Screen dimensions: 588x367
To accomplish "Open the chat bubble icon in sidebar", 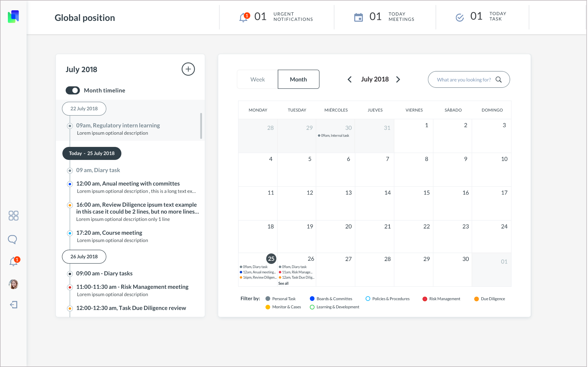I will click(12, 239).
